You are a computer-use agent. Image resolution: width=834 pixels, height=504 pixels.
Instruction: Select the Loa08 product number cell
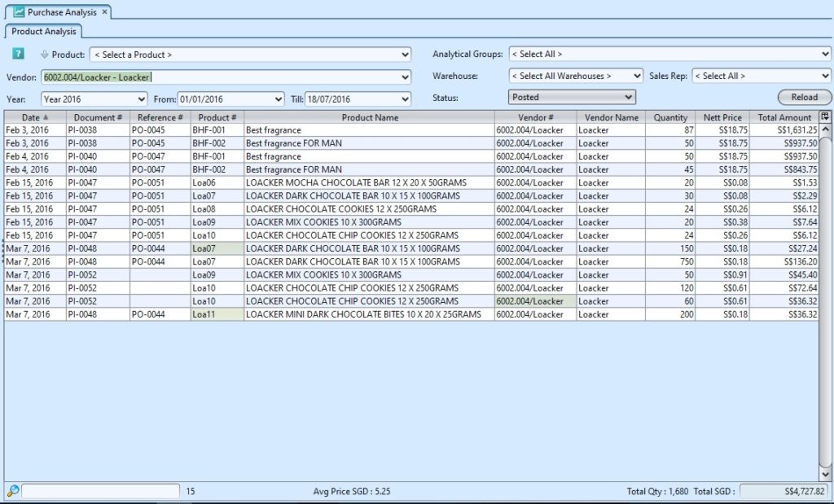(x=217, y=209)
